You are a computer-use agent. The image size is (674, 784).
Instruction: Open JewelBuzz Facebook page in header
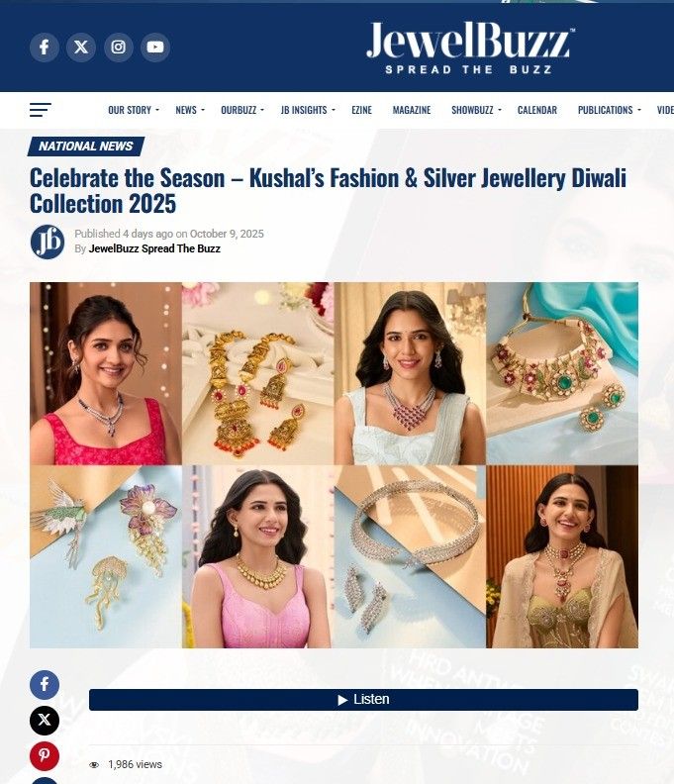coord(45,47)
